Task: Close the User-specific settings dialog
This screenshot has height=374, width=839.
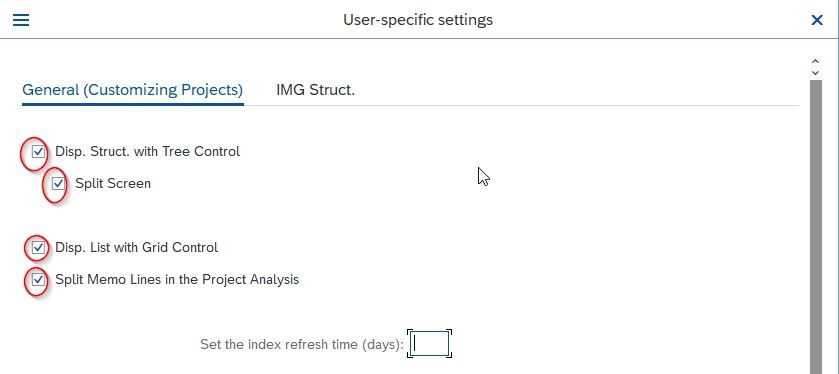Action: pos(817,20)
